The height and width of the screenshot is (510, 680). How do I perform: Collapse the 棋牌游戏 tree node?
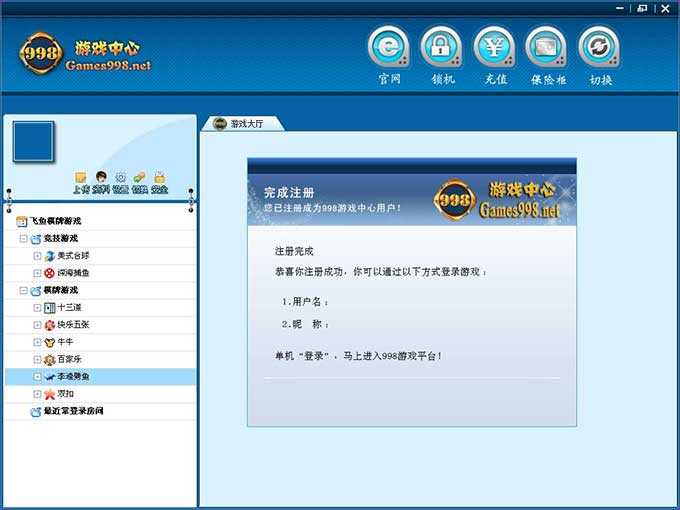click(23, 290)
